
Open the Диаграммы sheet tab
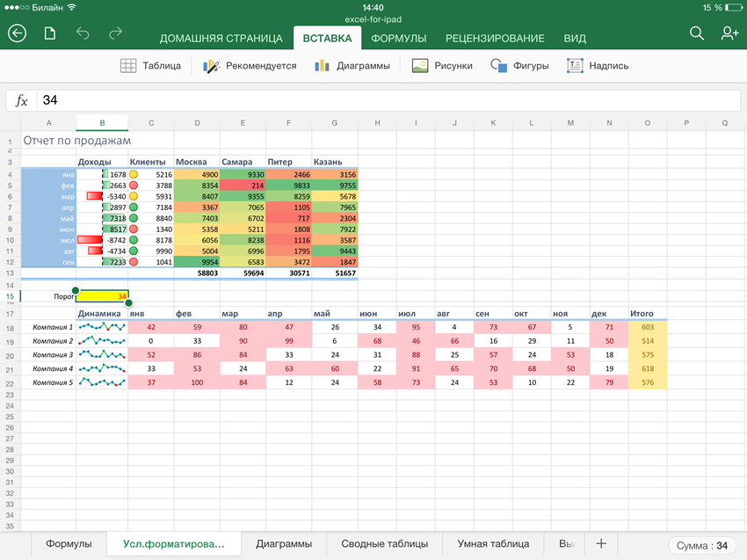click(x=284, y=544)
